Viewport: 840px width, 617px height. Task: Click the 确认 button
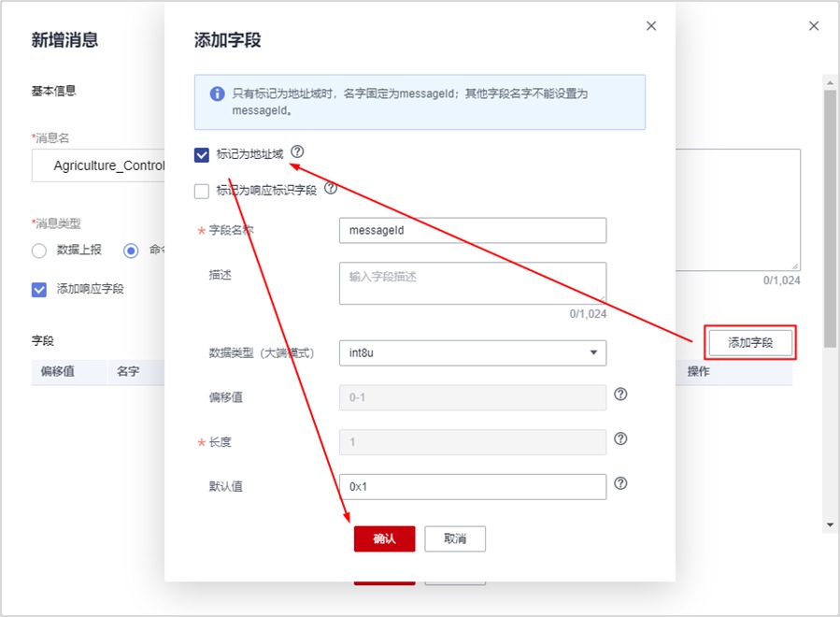tap(384, 538)
